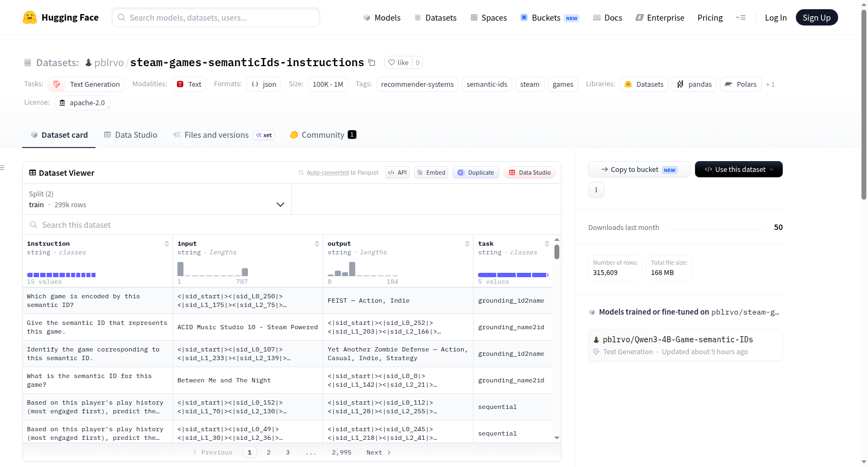Click the output column lengths histogram
This screenshot has height=467, width=868.
(363, 269)
